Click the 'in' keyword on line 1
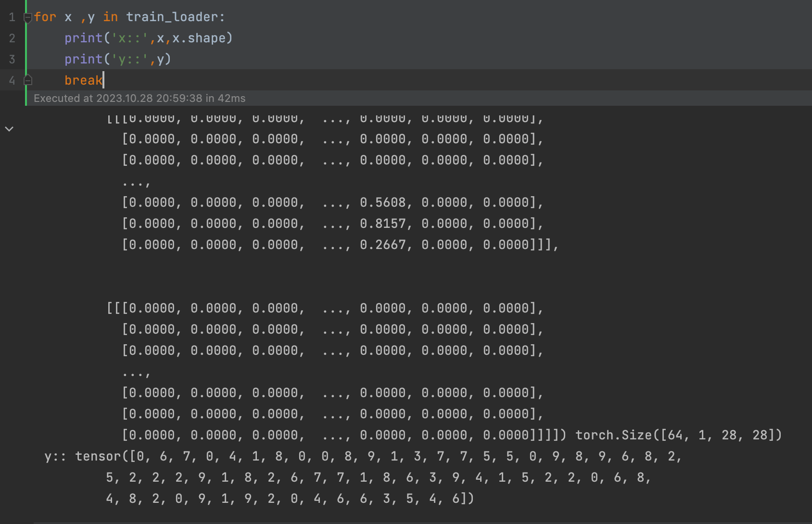 111,17
